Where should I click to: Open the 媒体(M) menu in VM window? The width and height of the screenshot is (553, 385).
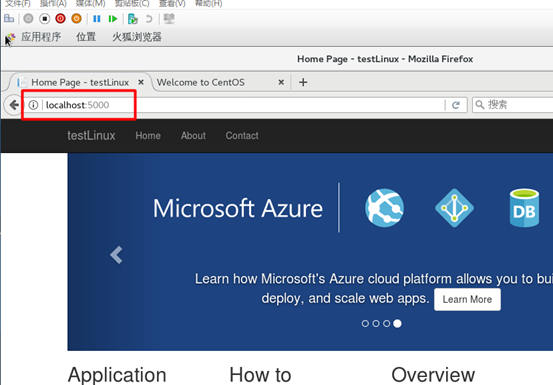pyautogui.click(x=91, y=4)
